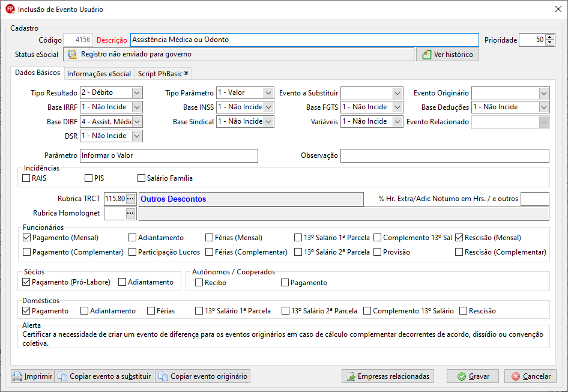Open lookup button for Rubrica TRCT
The image size is (568, 392).
pos(130,199)
